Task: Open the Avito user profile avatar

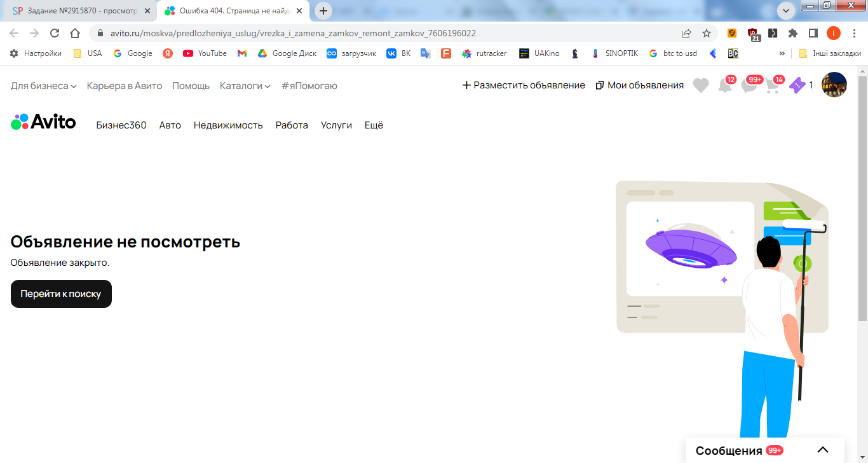Action: [x=834, y=85]
